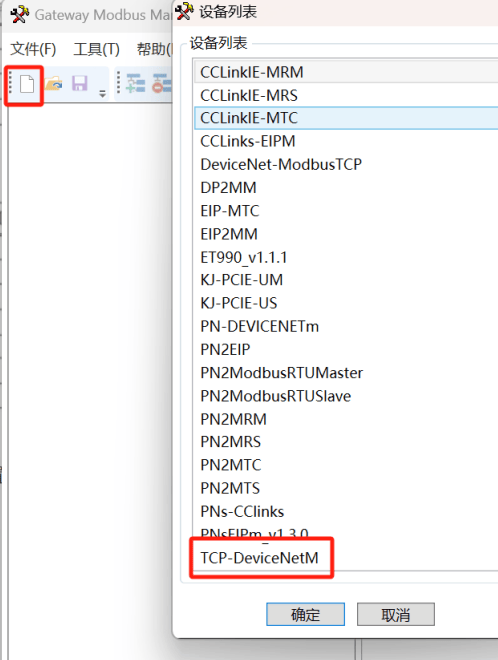Select CCLinkIE-MRM in device list
Image resolution: width=498 pixels, height=660 pixels.
pos(346,72)
